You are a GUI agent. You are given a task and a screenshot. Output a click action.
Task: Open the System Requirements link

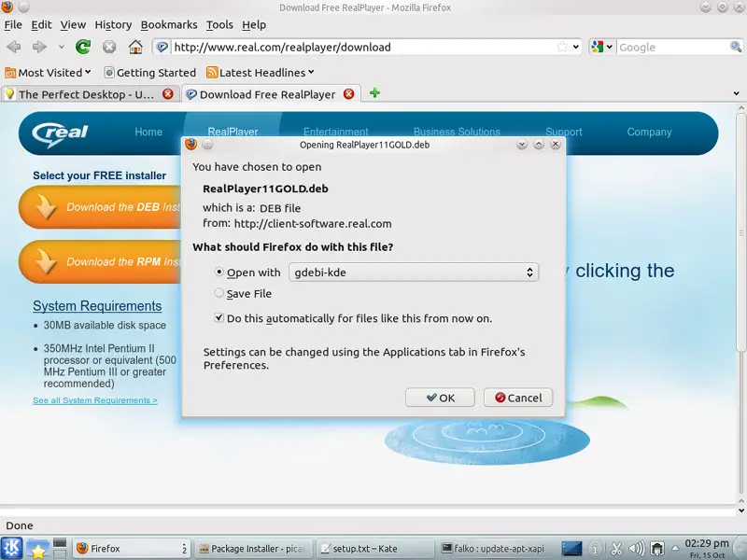tap(97, 306)
